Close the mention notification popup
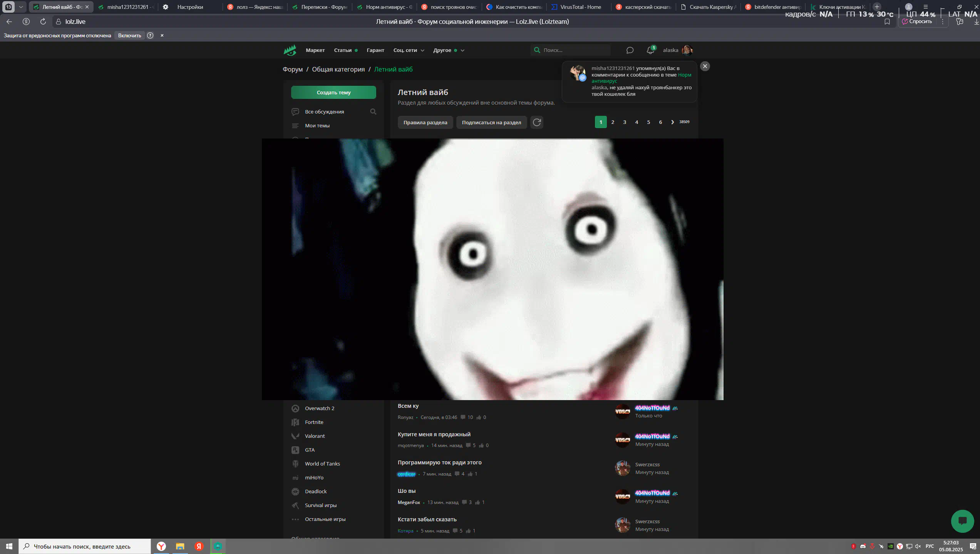Viewport: 980px width, 554px height. tap(705, 66)
